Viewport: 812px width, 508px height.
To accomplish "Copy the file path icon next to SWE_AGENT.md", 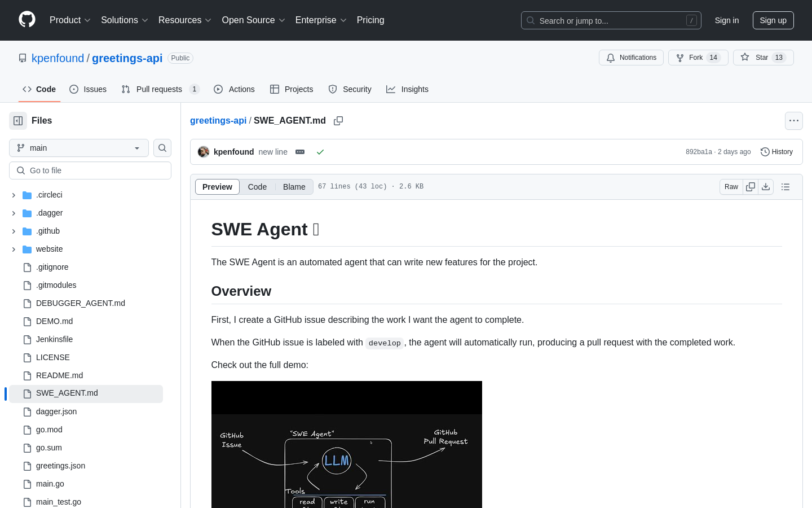I will point(338,121).
